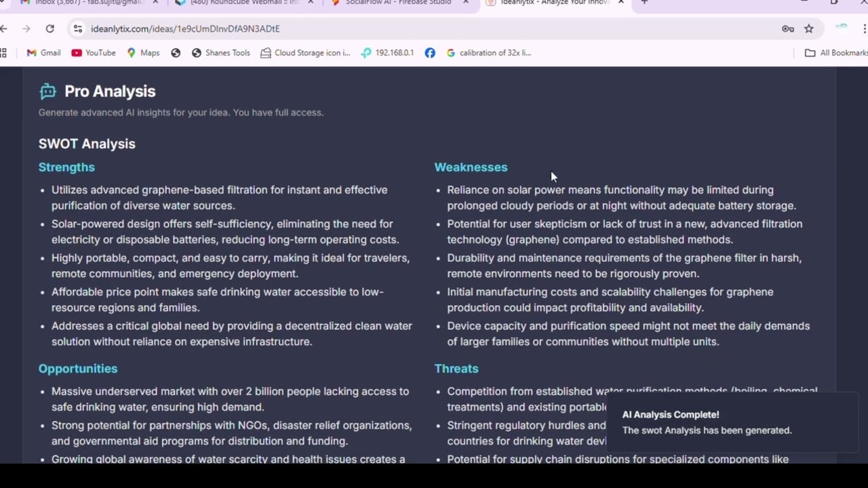Open the Chrome three-dot menu
868x488 pixels.
click(x=863, y=28)
